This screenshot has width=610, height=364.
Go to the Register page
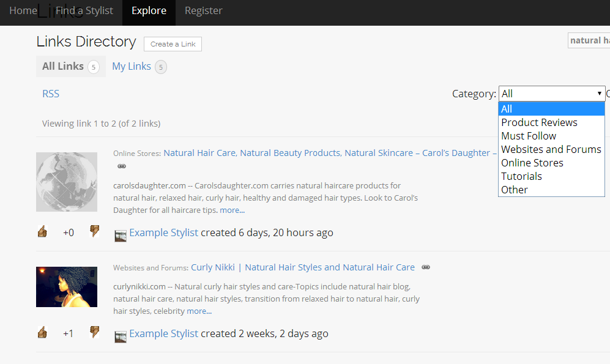pyautogui.click(x=203, y=10)
